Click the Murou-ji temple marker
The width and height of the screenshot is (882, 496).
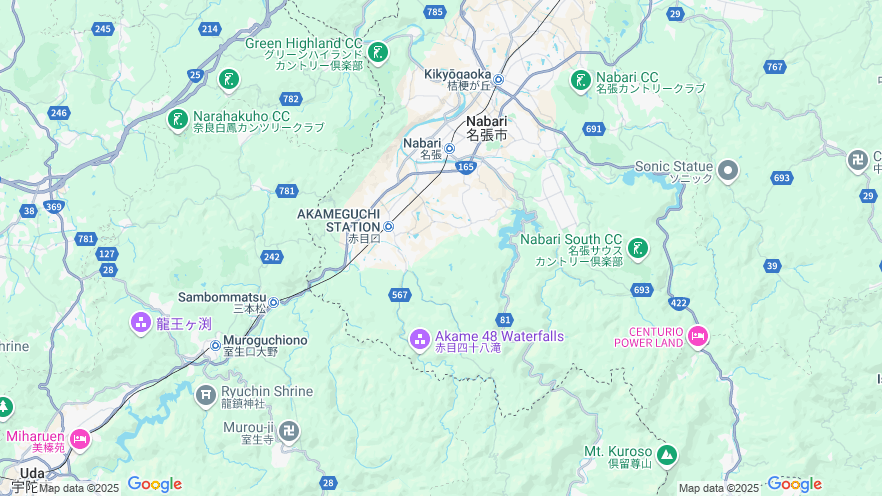(289, 432)
